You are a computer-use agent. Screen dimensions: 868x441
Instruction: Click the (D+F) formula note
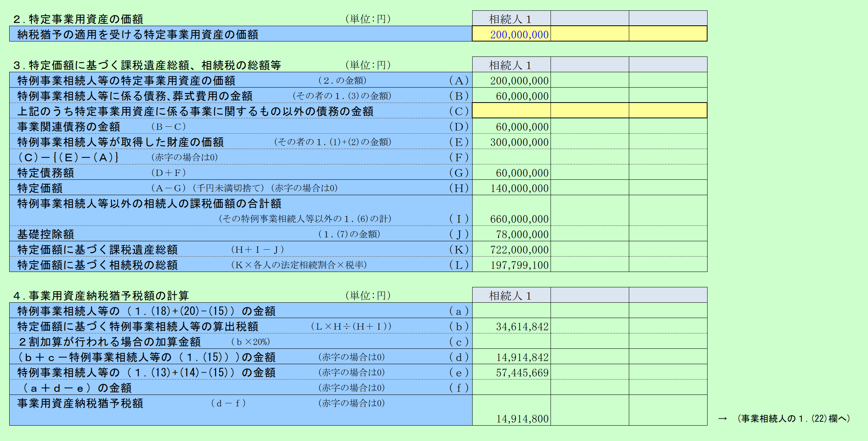[x=168, y=173]
